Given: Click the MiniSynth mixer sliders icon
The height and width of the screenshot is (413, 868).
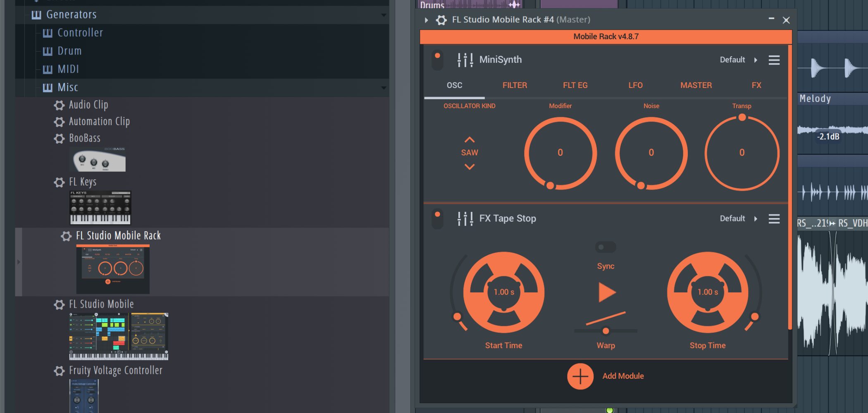Looking at the screenshot, I should [x=465, y=60].
